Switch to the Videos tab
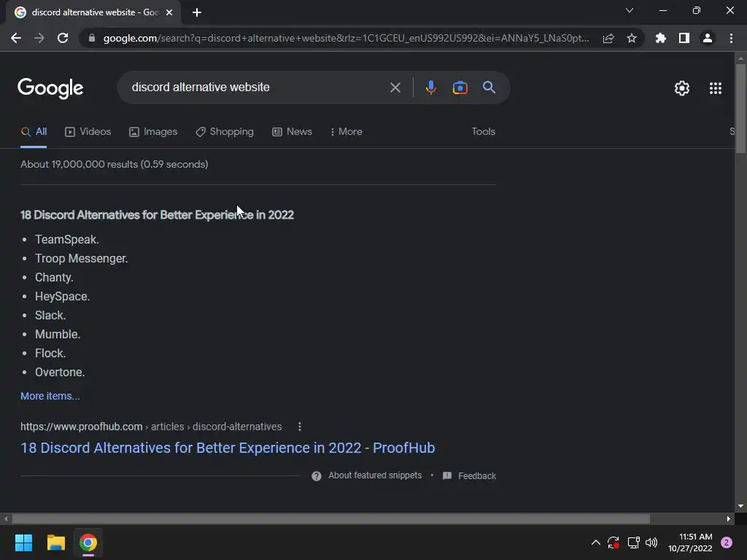 [88, 132]
